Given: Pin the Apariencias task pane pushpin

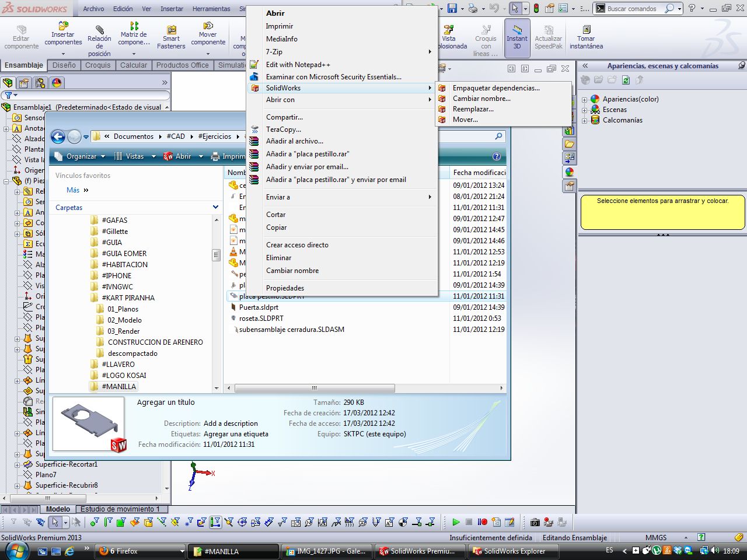Looking at the screenshot, I should (x=741, y=66).
